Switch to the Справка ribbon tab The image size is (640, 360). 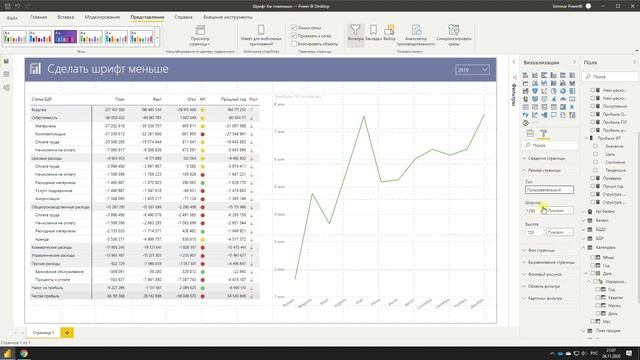183,18
